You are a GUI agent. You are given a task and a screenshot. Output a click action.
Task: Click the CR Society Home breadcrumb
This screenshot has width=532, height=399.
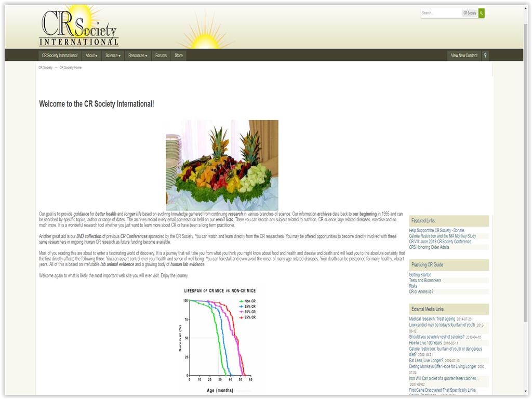[x=71, y=68]
